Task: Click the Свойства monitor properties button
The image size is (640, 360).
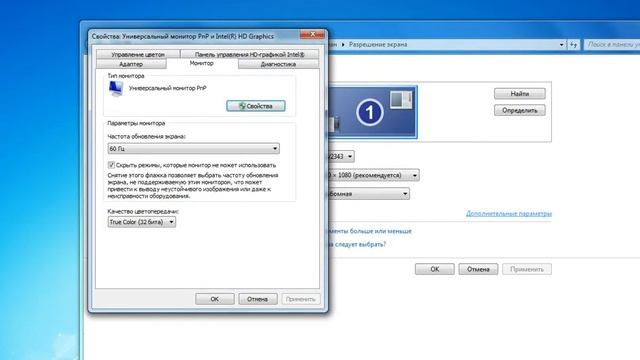Action: (x=256, y=106)
